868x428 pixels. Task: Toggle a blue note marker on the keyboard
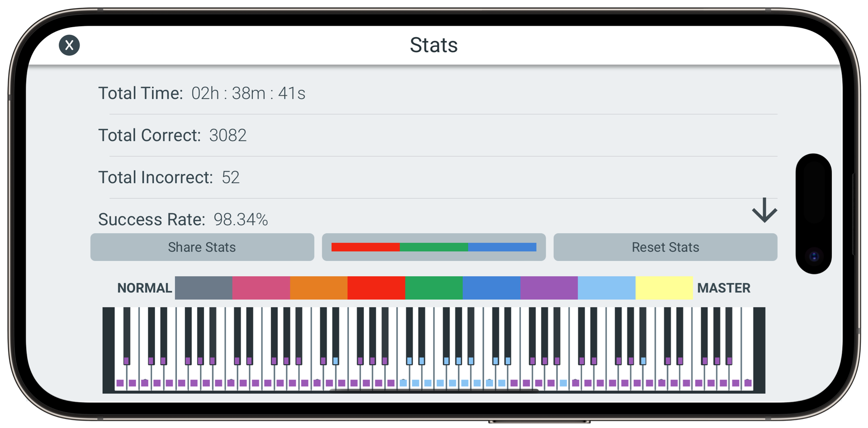coord(415,382)
